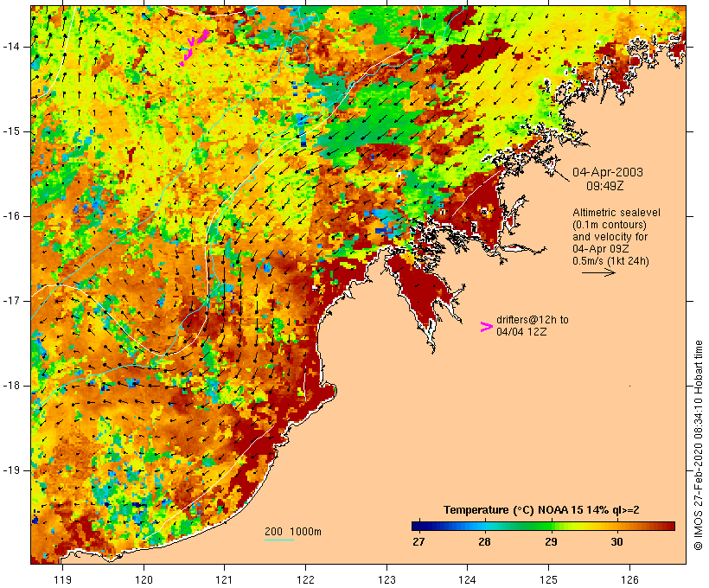Click the latitude axis label -17

11,301
